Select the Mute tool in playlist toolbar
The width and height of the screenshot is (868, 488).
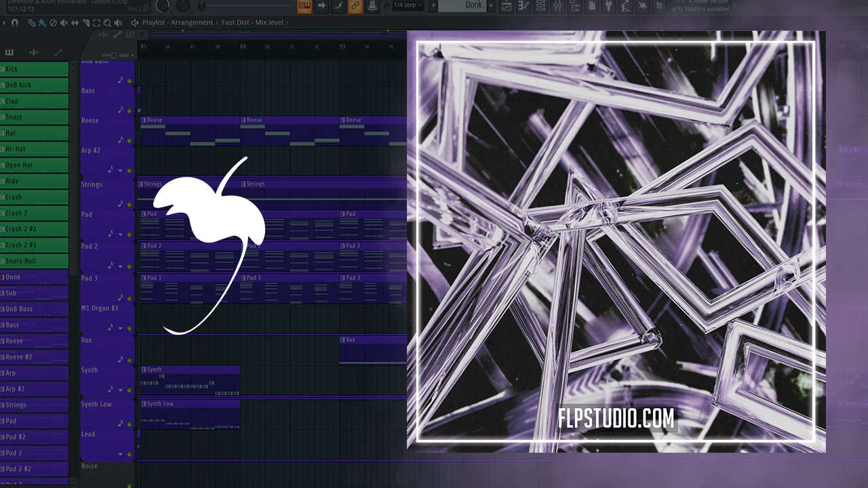tap(64, 22)
